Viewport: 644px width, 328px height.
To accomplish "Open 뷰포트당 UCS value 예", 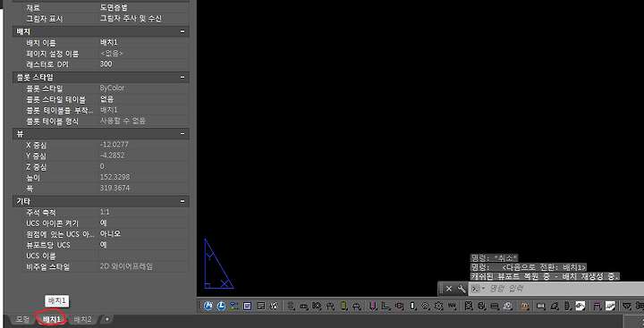I will pyautogui.click(x=143, y=245).
